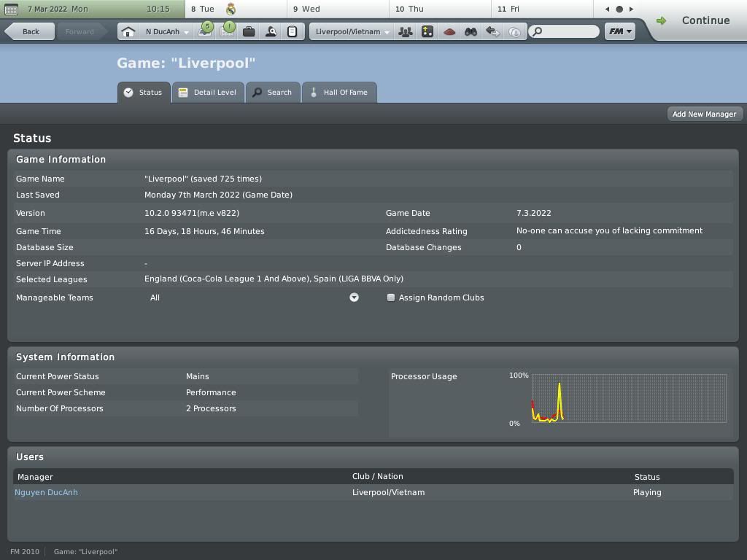The image size is (747, 560).
Task: Click the game name value with 725 saves
Action: (203, 179)
